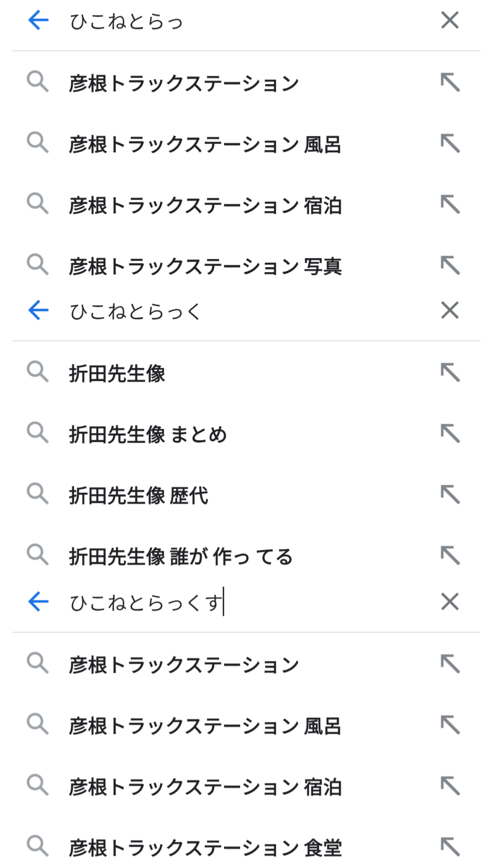Tap fill arrow for '折田先生像 歴代'
This screenshot has width=488, height=868.
click(x=450, y=494)
